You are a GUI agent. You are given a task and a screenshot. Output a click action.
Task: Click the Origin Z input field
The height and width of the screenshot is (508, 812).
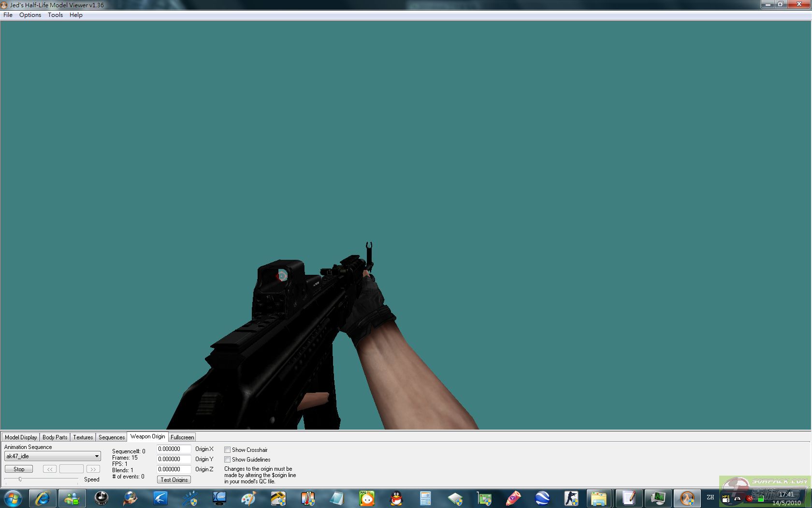174,469
